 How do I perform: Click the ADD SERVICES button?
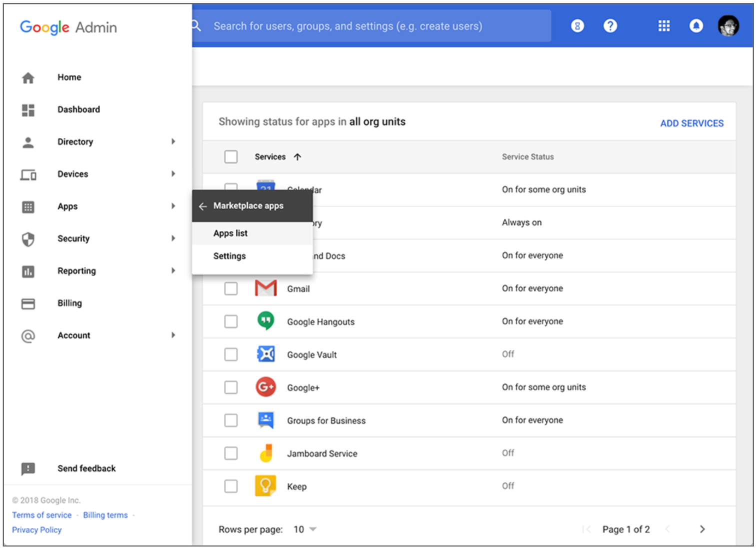point(691,123)
